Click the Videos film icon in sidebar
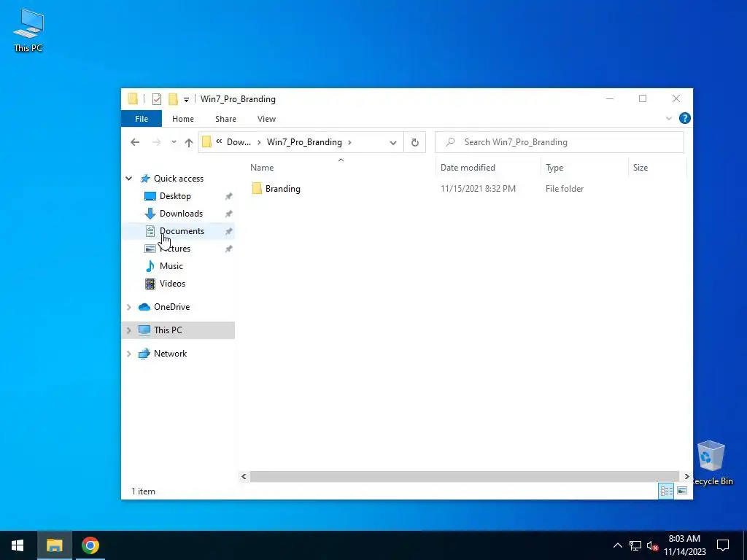Image resolution: width=747 pixels, height=560 pixels. 150,284
